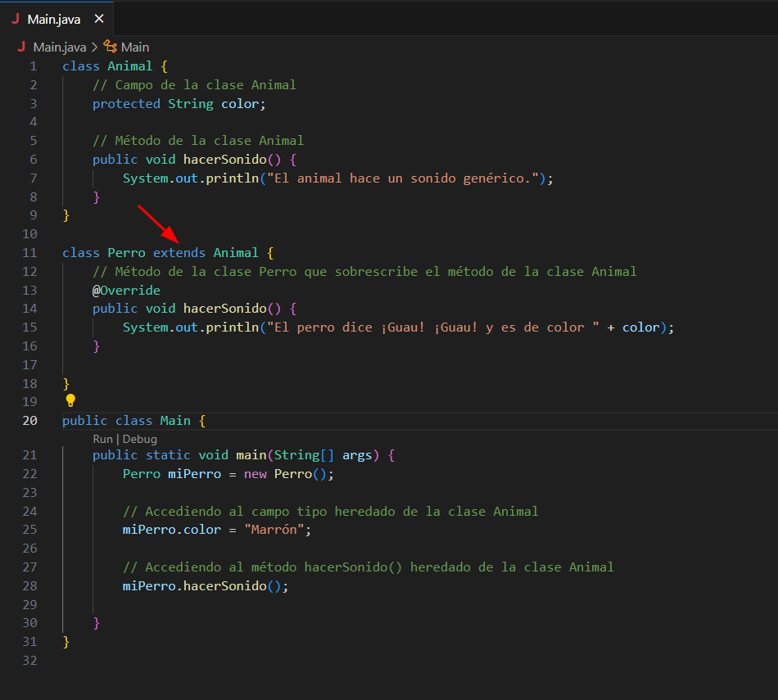Viewport: 778px width, 700px height.
Task: Click the class symbol icon in breadcrumb
Action: click(x=111, y=47)
